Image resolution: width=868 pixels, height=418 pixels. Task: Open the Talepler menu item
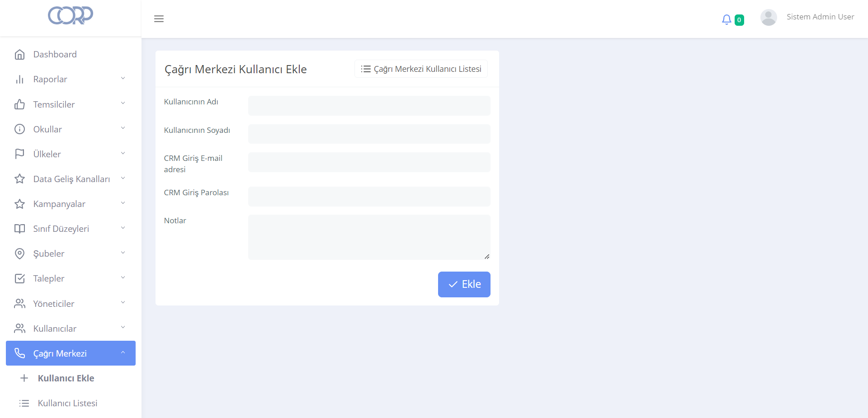[x=49, y=278]
